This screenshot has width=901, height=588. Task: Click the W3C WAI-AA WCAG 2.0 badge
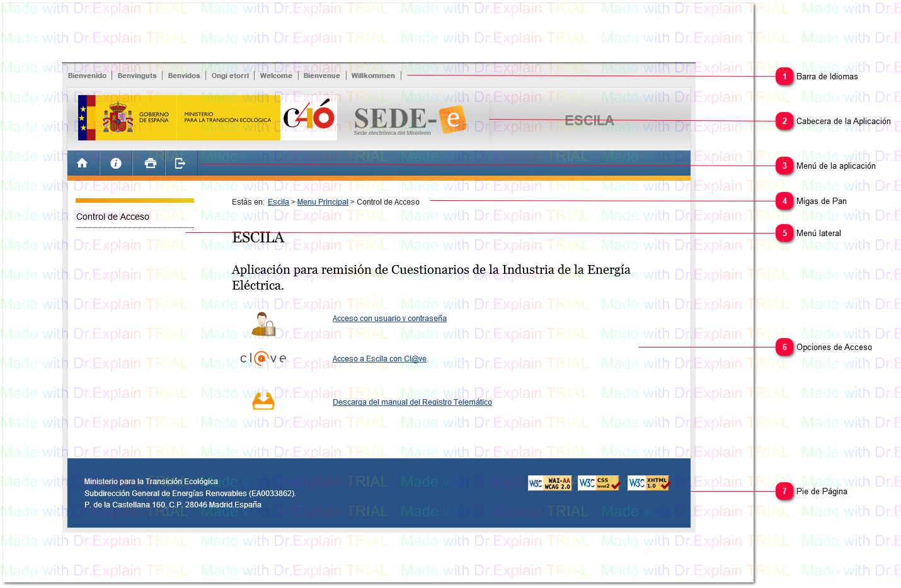point(549,483)
